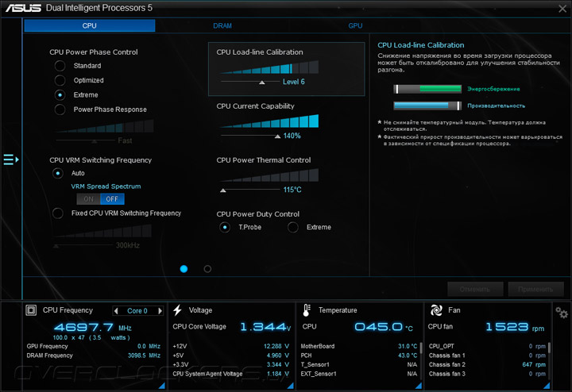Turn VRM Spread Spectrum ON
The width and height of the screenshot is (572, 392).
click(88, 199)
